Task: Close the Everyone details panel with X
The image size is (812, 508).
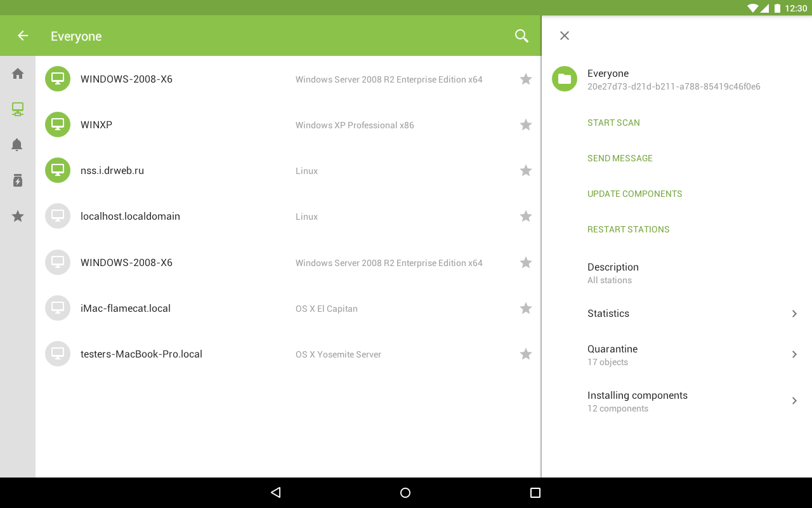Action: point(565,36)
